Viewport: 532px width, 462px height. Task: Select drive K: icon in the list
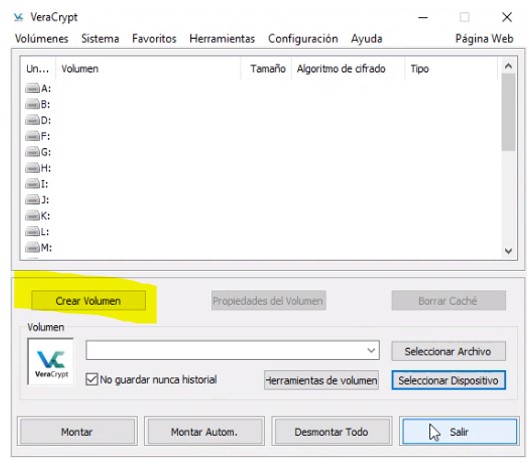[x=32, y=216]
